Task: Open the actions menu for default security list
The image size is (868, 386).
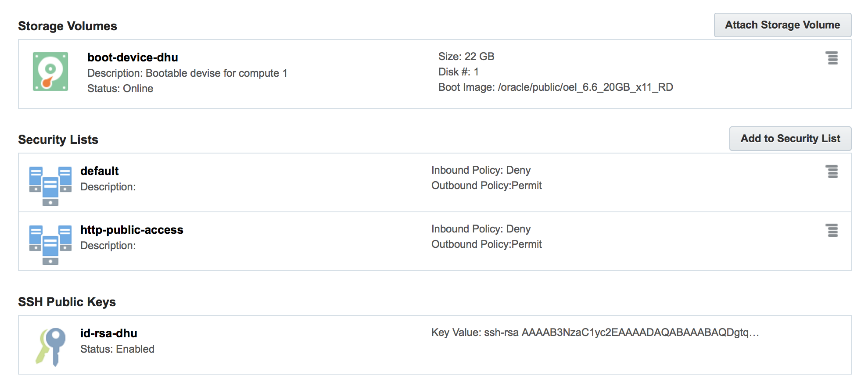Action: [x=832, y=172]
